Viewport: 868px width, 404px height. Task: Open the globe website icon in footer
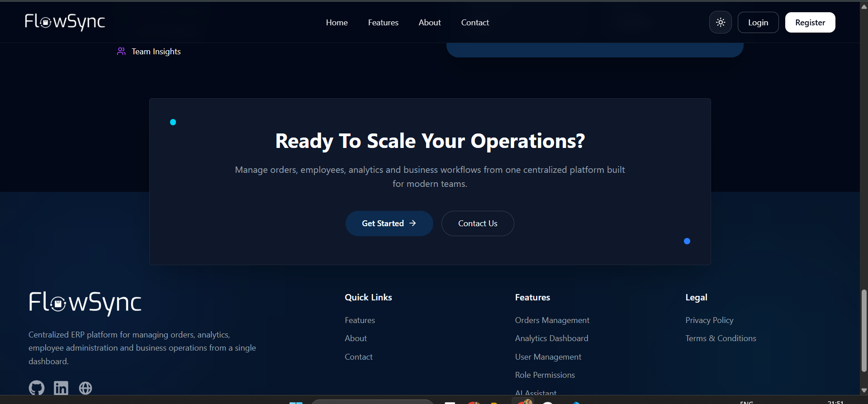point(85,388)
